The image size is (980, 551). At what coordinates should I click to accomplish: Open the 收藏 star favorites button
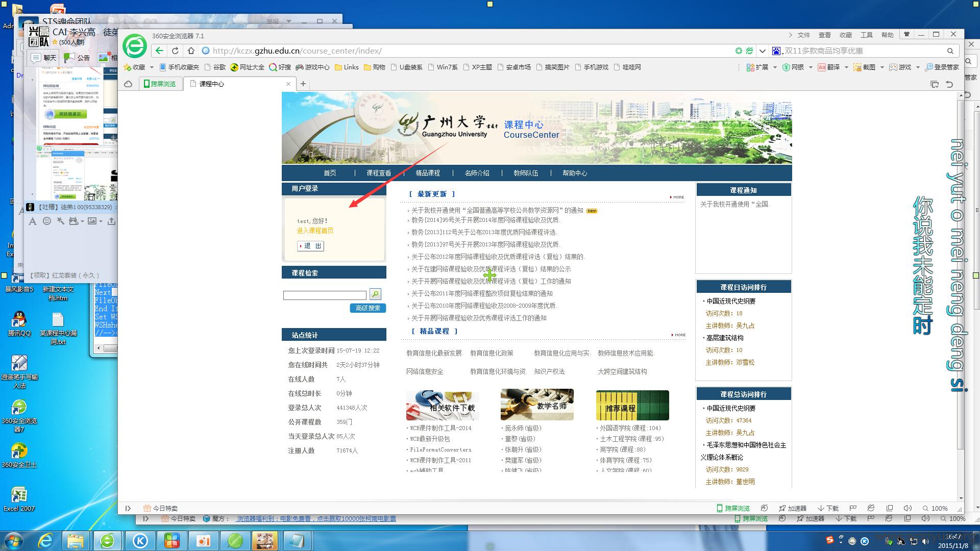point(135,67)
